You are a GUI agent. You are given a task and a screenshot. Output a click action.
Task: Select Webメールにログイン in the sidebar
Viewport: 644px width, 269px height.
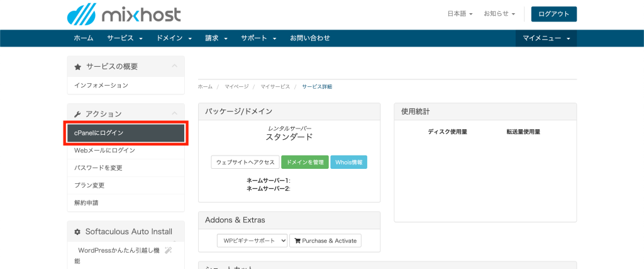126,151
